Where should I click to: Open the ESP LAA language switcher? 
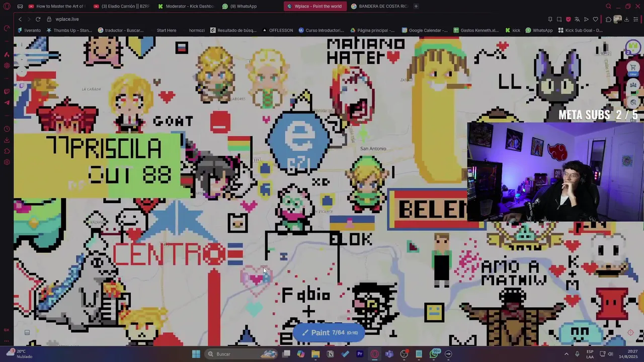click(590, 354)
